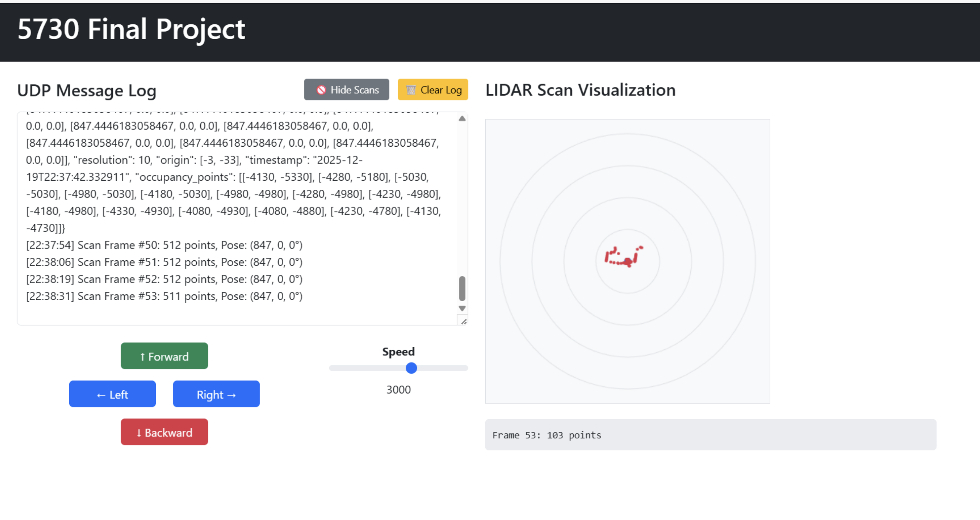
Task: Adjust the Speed slider handle
Action: pyautogui.click(x=411, y=368)
